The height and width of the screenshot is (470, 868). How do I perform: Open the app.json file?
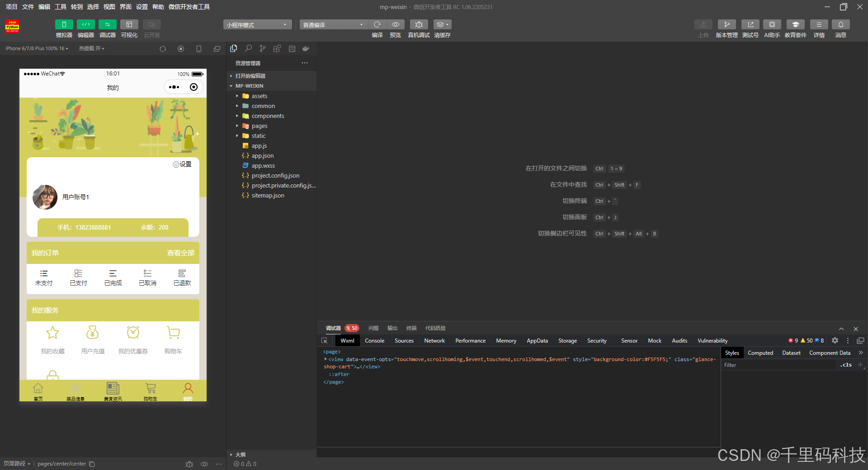[x=271, y=155]
